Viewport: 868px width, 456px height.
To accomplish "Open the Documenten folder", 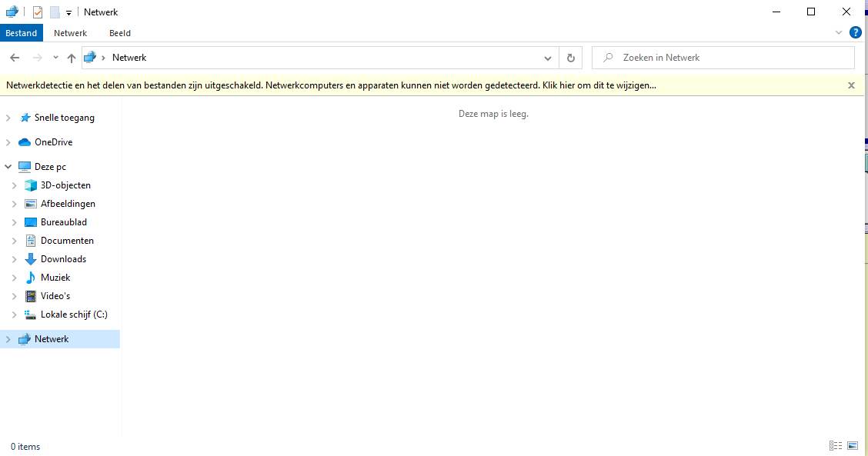I will pos(67,241).
